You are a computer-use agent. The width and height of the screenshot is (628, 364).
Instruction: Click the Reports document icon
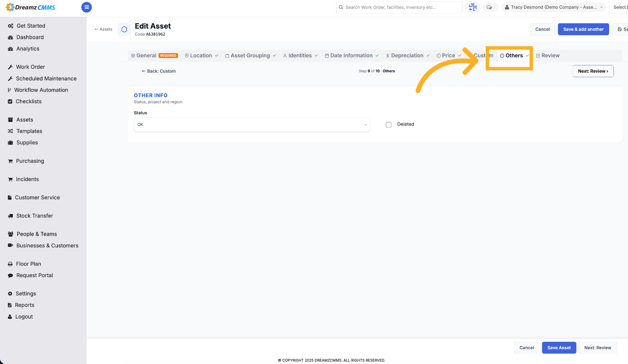(10, 305)
